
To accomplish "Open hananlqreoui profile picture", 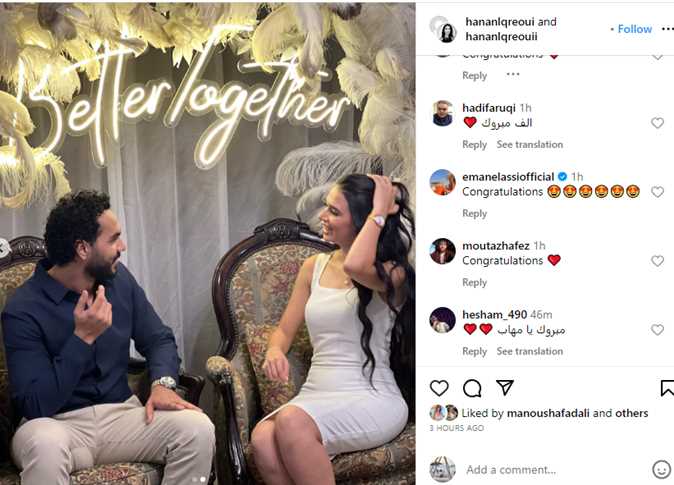I will 444,29.
